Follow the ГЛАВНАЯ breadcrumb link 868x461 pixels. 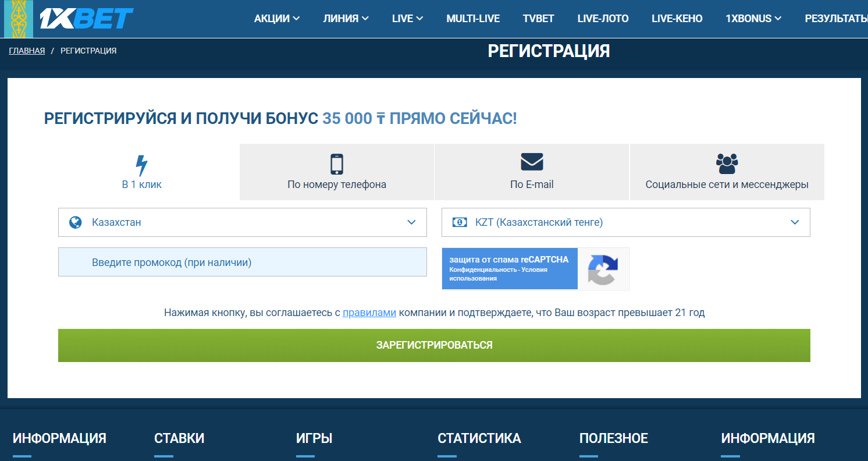pos(27,51)
